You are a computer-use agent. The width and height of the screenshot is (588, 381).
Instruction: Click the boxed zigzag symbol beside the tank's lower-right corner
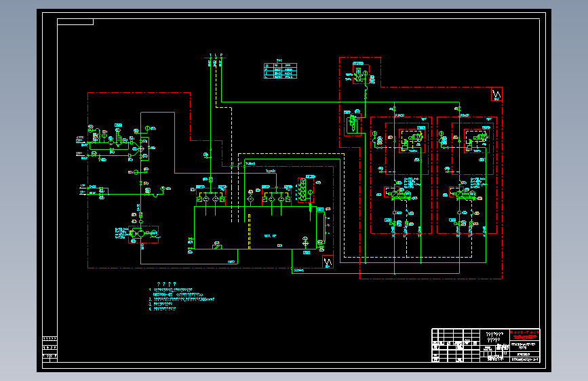tap(328, 262)
